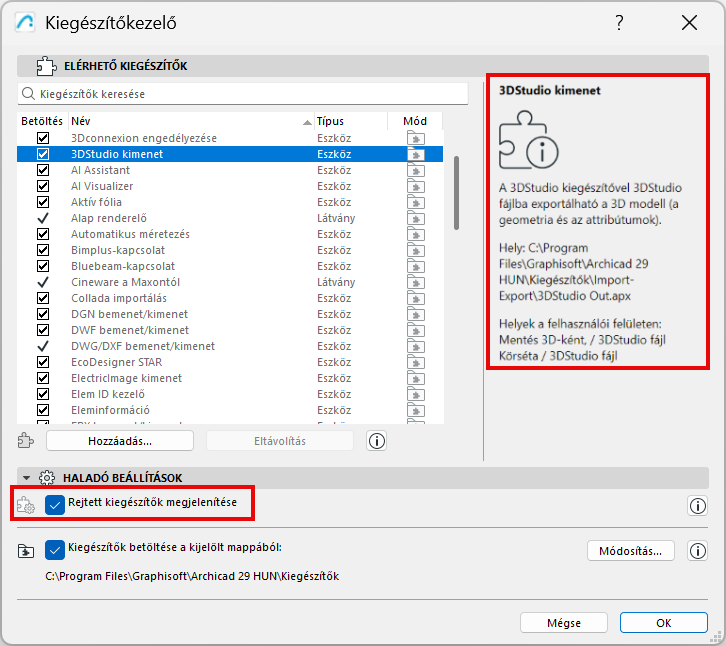Collapse the Haladó beállítások section
The image size is (726, 646).
point(27,477)
